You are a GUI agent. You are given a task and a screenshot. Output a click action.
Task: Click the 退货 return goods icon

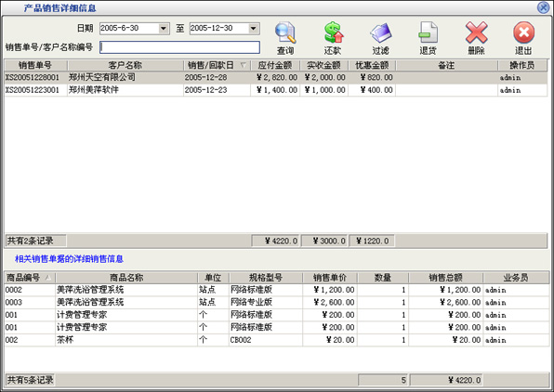[428, 33]
